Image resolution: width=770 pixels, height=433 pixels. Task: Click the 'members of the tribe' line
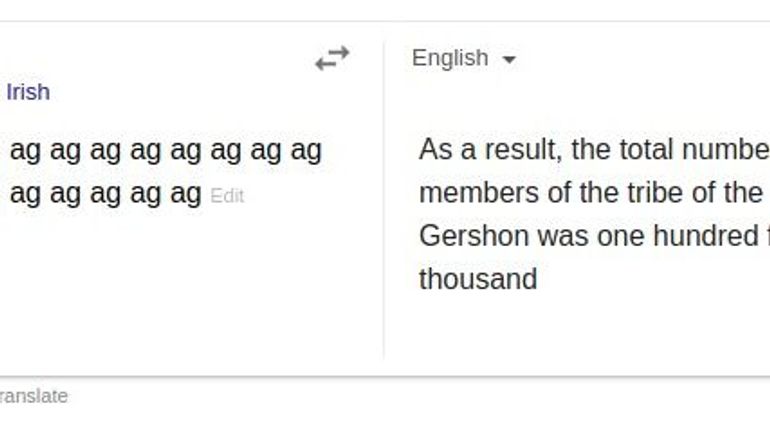tap(590, 193)
